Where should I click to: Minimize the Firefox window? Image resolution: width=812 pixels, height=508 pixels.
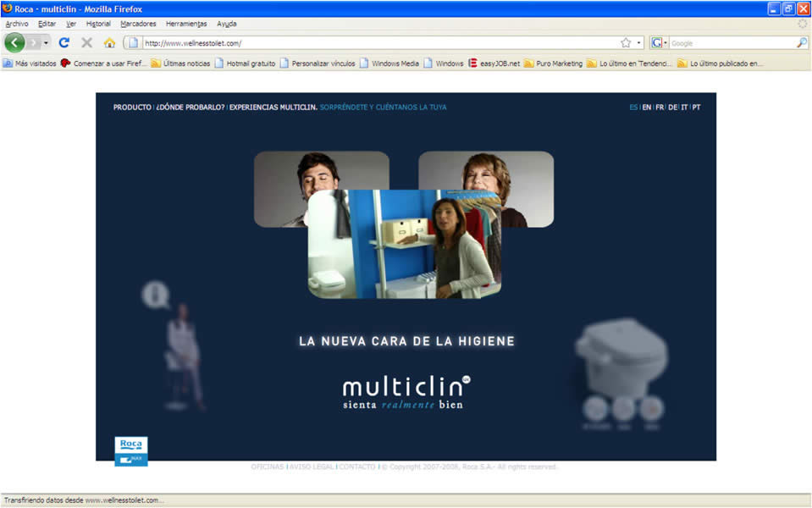pos(774,8)
